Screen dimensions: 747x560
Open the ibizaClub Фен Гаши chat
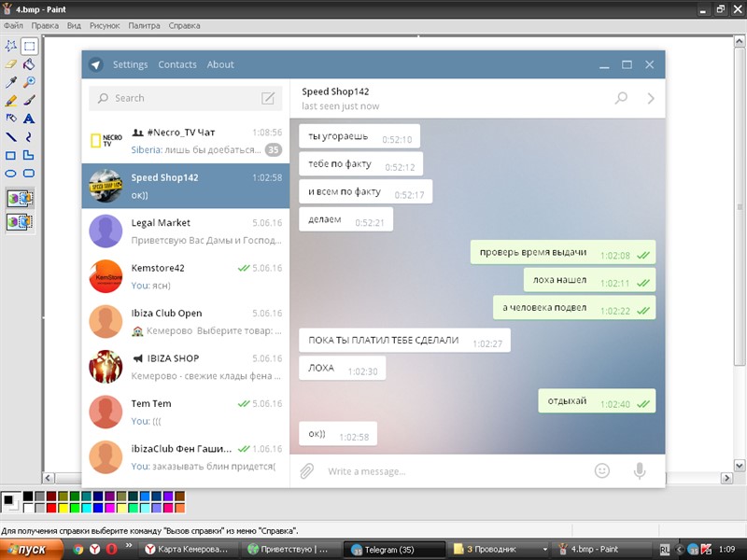point(185,457)
